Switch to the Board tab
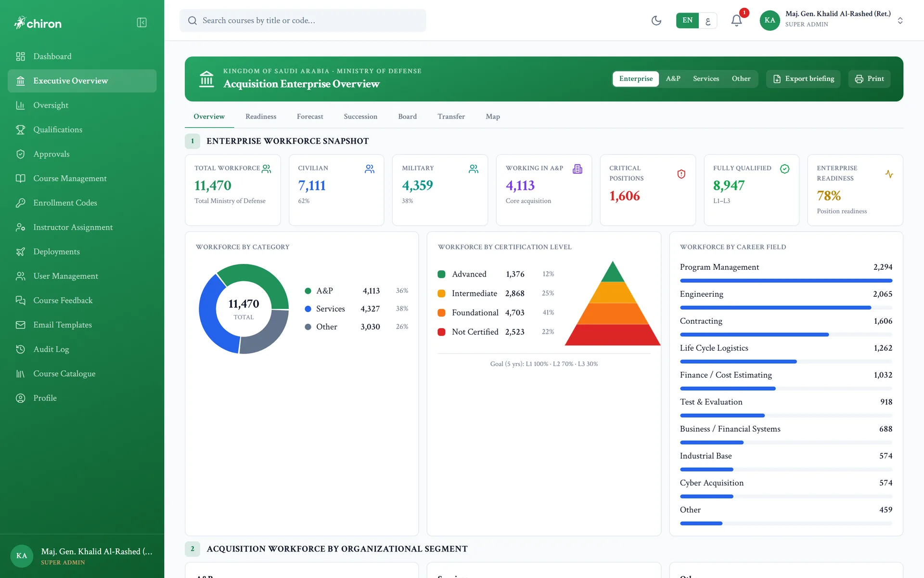 (x=408, y=117)
